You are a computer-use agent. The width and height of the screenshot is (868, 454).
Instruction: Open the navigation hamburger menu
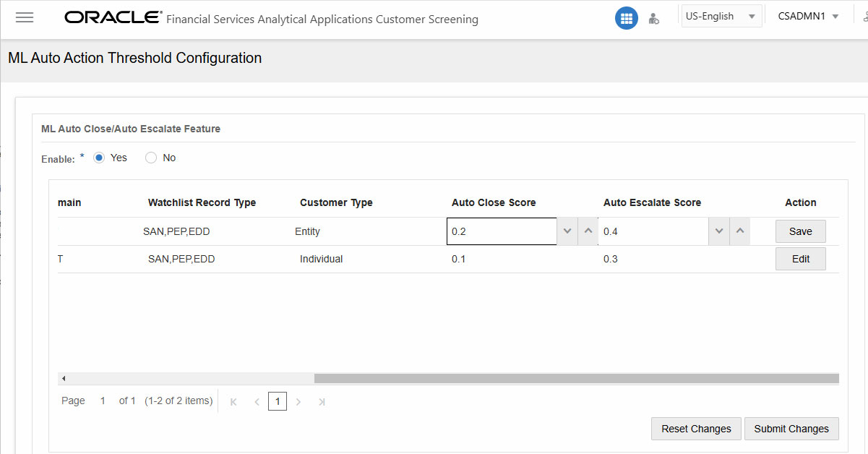(24, 17)
